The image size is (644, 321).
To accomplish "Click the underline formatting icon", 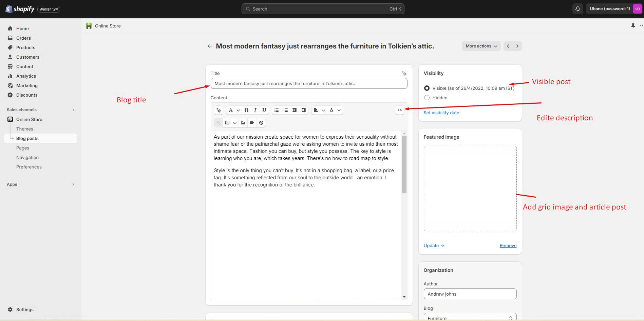I will click(264, 110).
